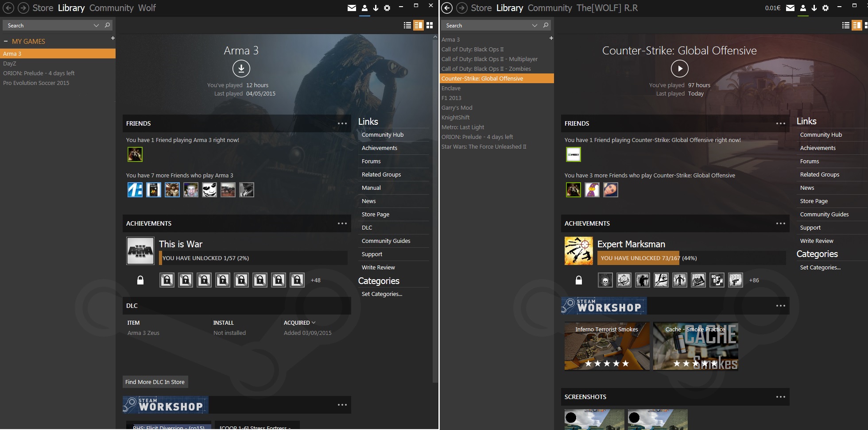
Task: Open CS:GO FRIENDS section options menu
Action: [781, 123]
